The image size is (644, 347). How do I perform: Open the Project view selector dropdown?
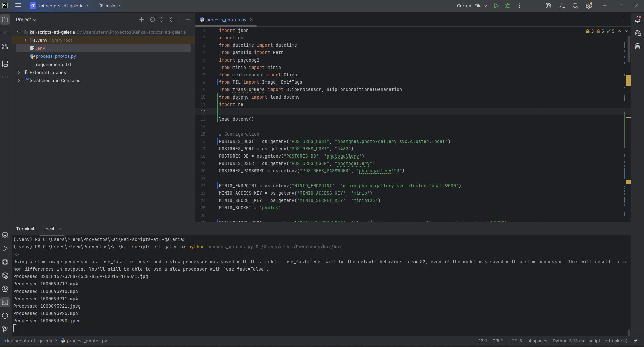(26, 20)
